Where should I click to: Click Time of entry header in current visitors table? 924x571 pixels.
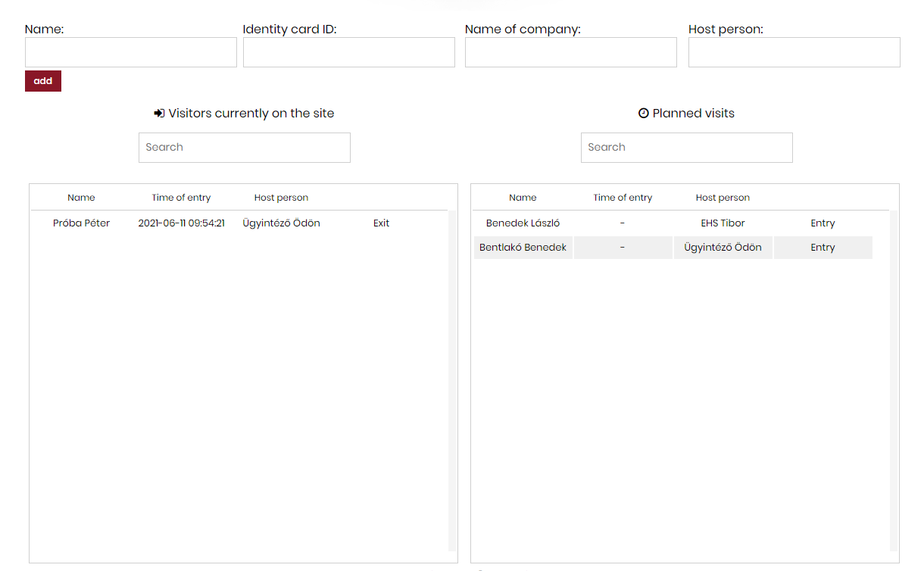(181, 198)
